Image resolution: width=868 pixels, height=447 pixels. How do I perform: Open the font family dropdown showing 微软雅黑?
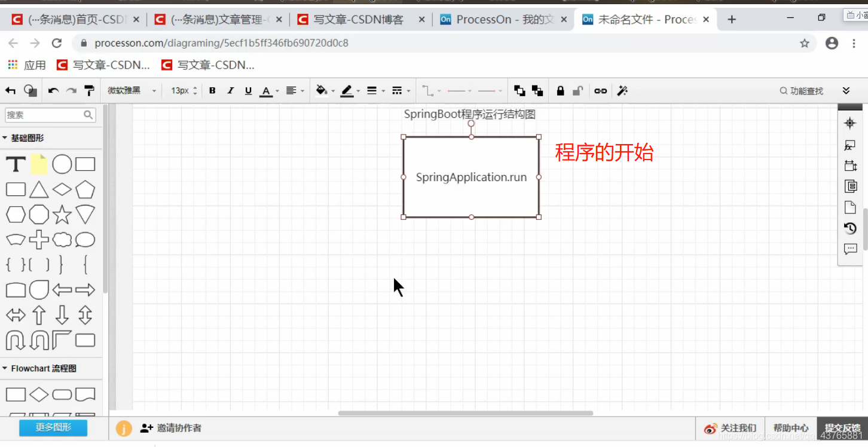tap(126, 90)
